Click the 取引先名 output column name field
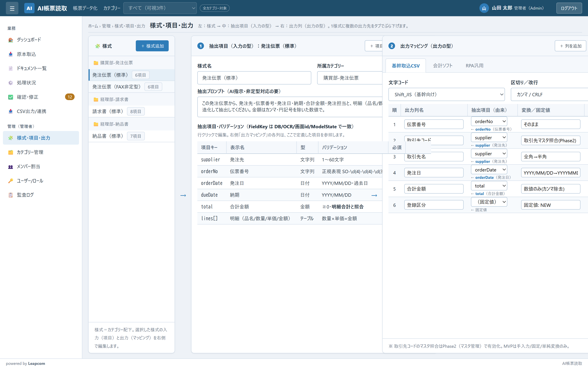The height and width of the screenshot is (368, 588). pos(434,157)
